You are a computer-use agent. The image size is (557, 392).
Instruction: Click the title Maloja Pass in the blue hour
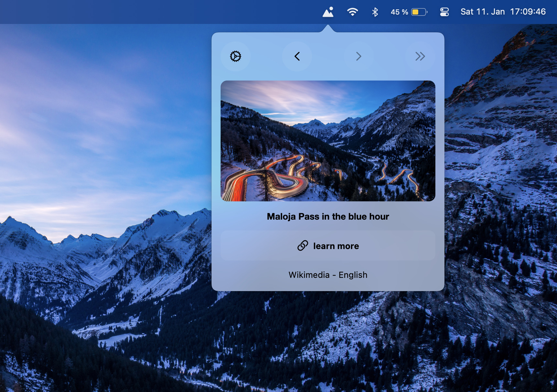(328, 216)
